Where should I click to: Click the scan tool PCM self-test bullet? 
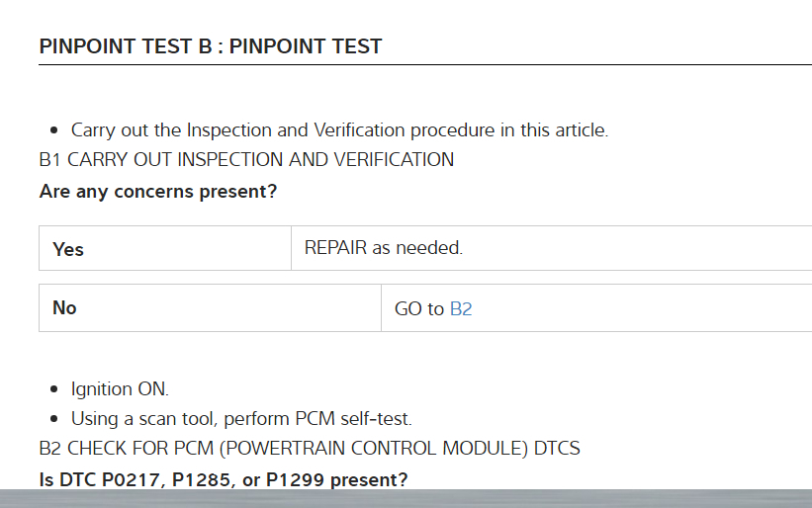click(241, 419)
